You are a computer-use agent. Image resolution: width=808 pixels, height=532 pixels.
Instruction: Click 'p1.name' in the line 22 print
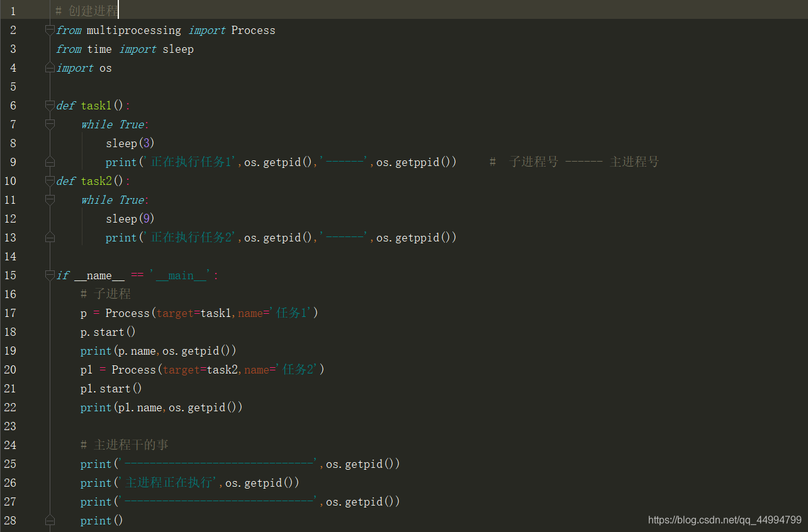[x=140, y=407]
